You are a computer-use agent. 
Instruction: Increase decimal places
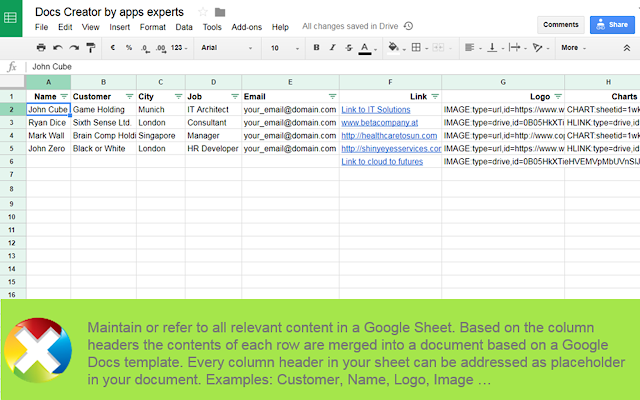pyautogui.click(x=161, y=48)
